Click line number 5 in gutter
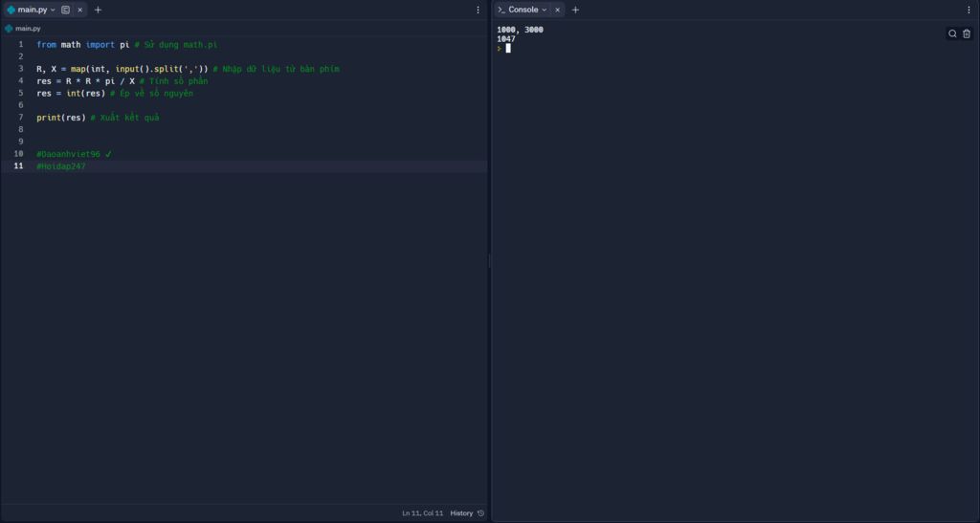The image size is (980, 523). (x=21, y=93)
